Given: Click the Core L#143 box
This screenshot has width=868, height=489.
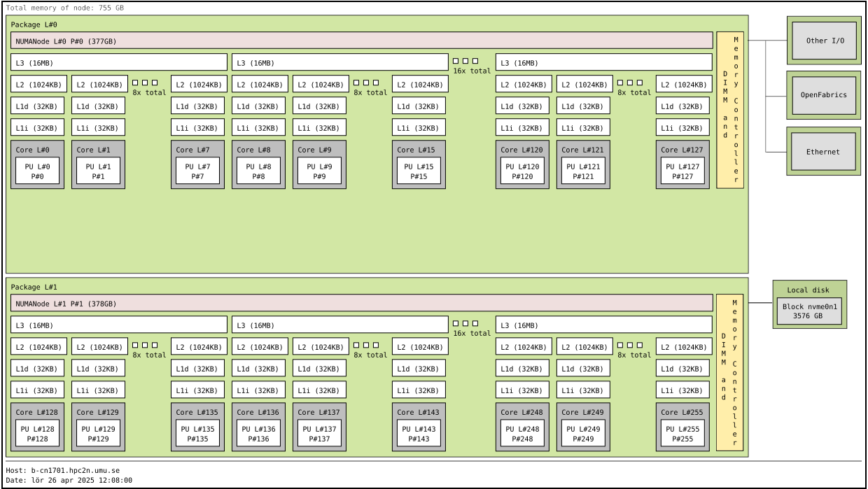Looking at the screenshot, I should (x=419, y=412).
